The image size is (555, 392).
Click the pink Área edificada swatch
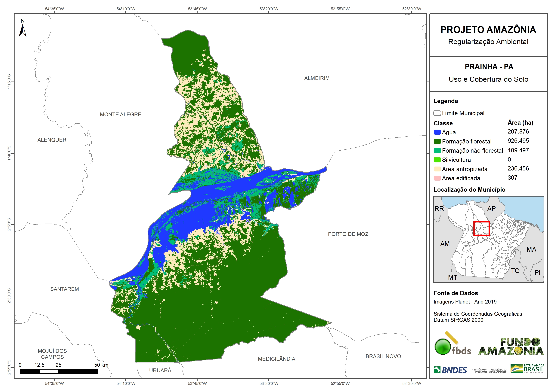437,178
